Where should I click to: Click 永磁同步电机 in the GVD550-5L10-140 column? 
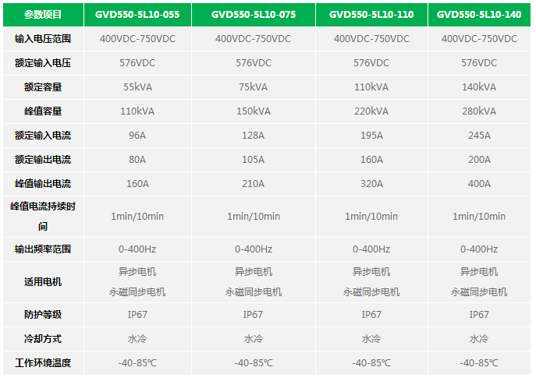(x=479, y=292)
